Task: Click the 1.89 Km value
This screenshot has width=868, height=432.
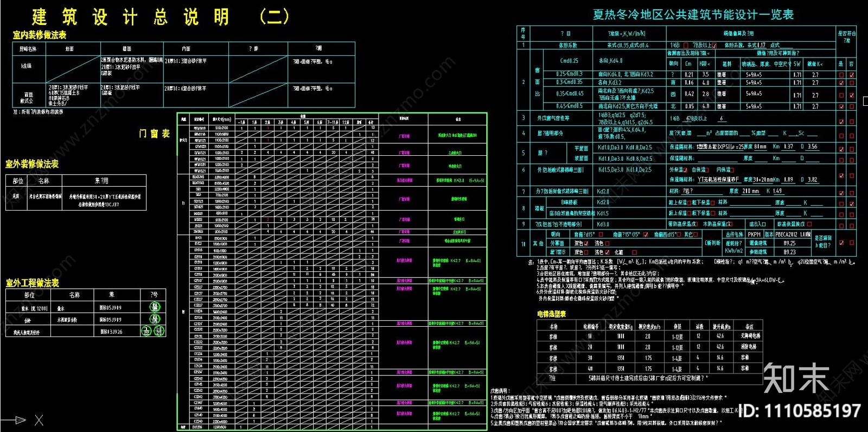Action: (x=788, y=180)
